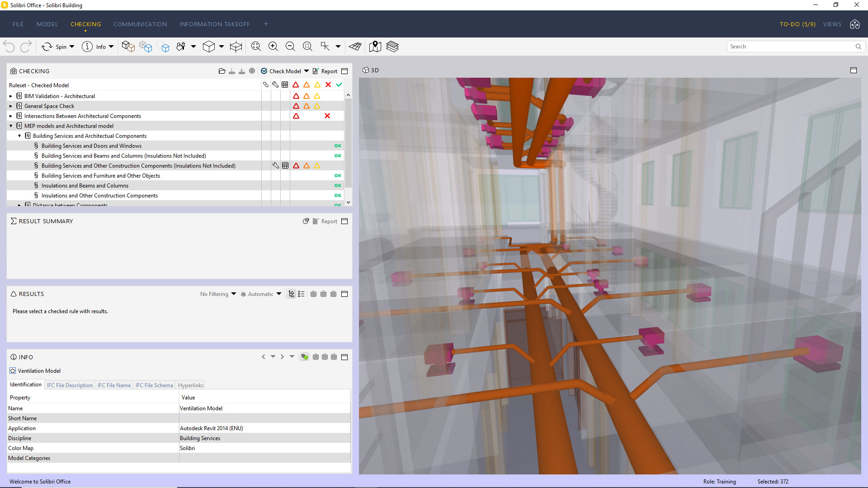
Task: Activate the Info tool icon
Action: pyautogui.click(x=87, y=47)
